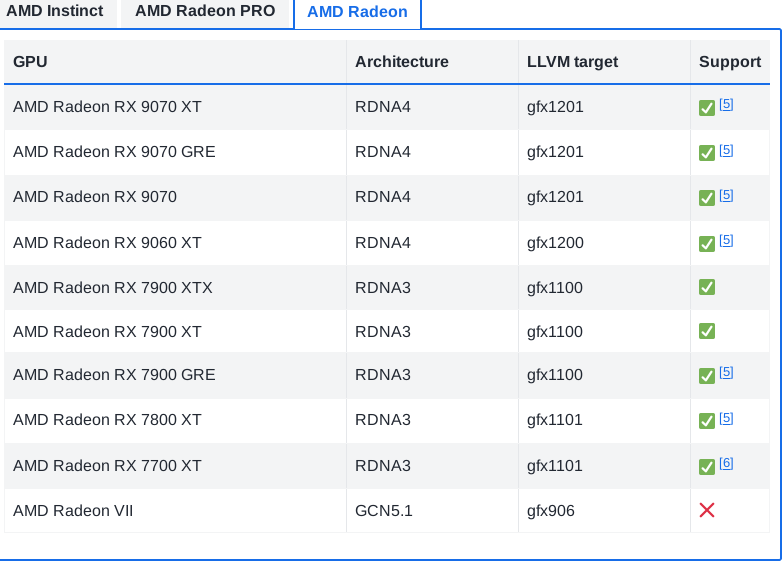Click green check icon for RX 7800 XT
The image size is (784, 576).
pos(707,420)
